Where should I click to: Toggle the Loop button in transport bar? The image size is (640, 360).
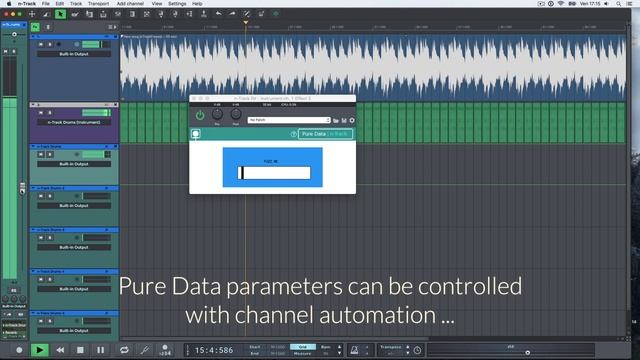pyautogui.click(x=124, y=350)
